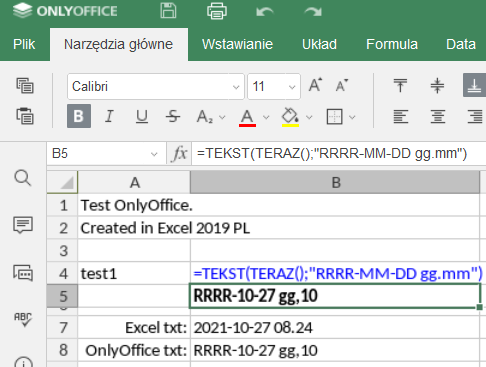Toggle strikethrough formatting
This screenshot has width=486, height=367.
(x=173, y=116)
